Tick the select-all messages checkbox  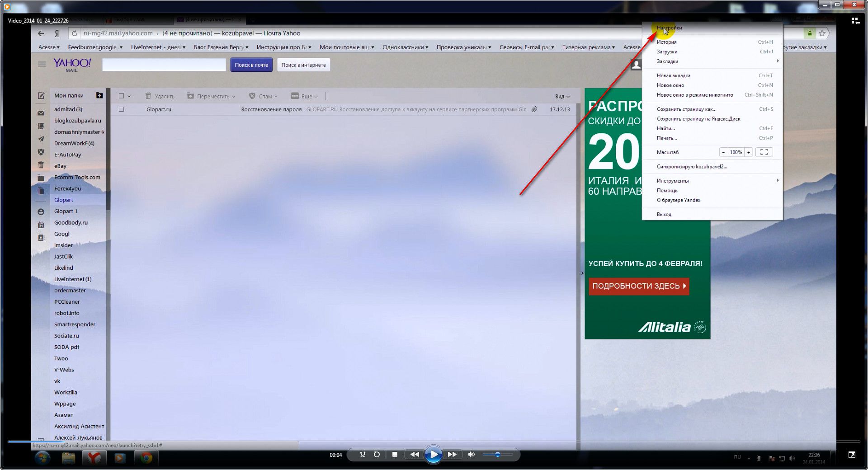tap(121, 96)
